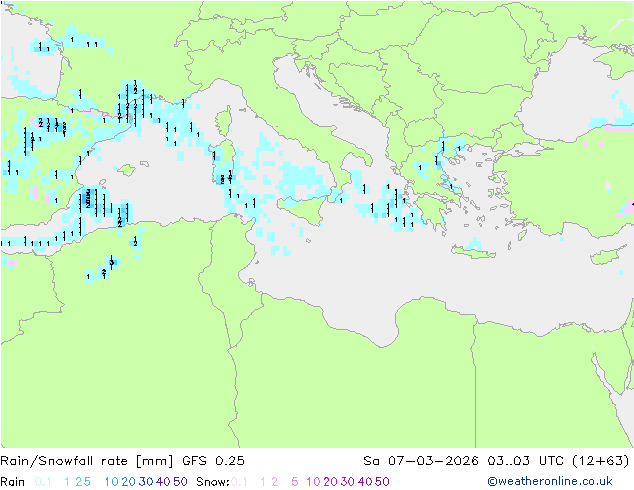Click the 'GFS 0.25' model label
Screen dimensions: 634x490
click(213, 460)
